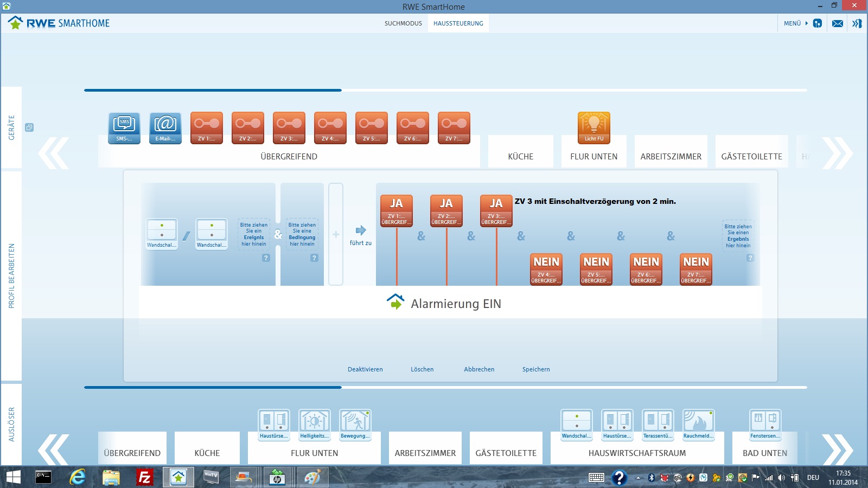Click the ZV 3 state variable device
Image resolution: width=868 pixels, height=488 pixels.
point(289,128)
